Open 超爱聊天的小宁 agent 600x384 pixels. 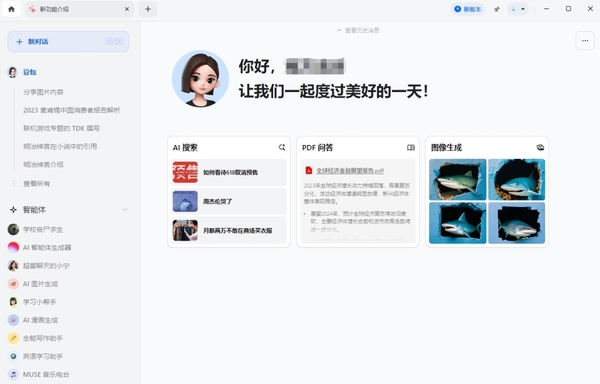click(46, 265)
